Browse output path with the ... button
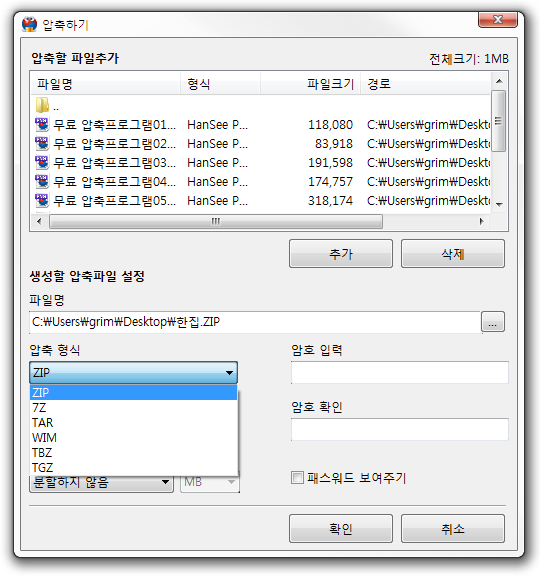 coord(493,321)
